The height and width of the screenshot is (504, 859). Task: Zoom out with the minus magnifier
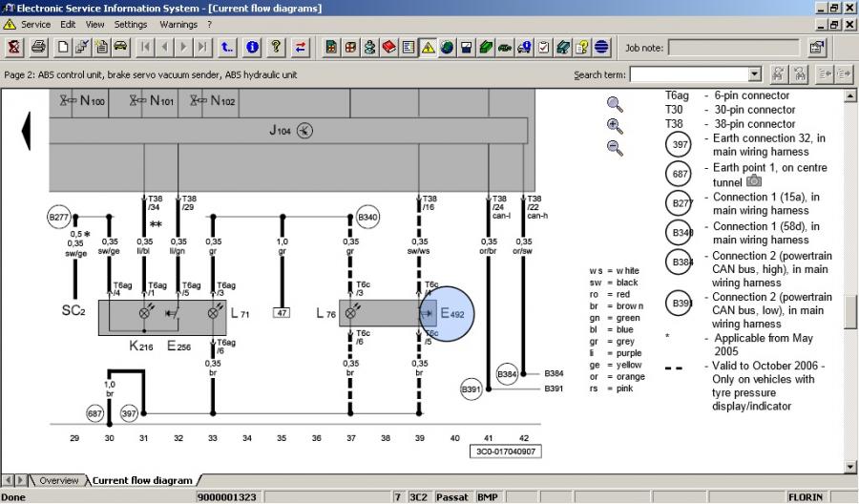615,148
